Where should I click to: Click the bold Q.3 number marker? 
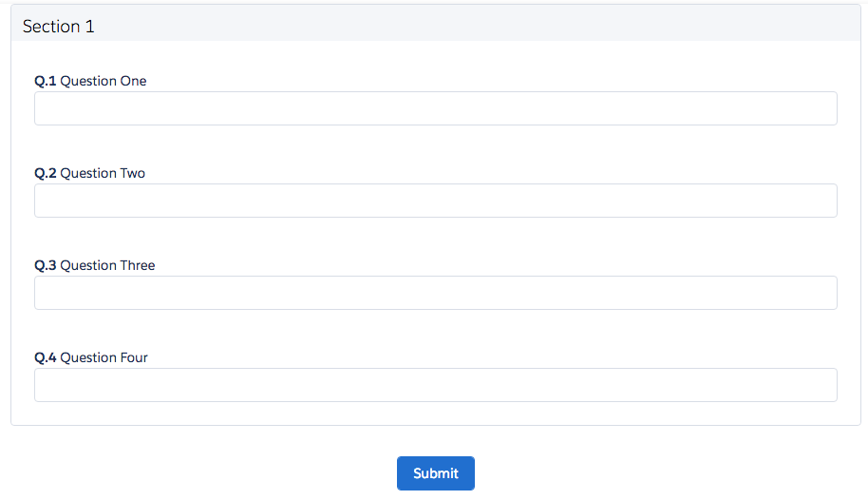[46, 265]
